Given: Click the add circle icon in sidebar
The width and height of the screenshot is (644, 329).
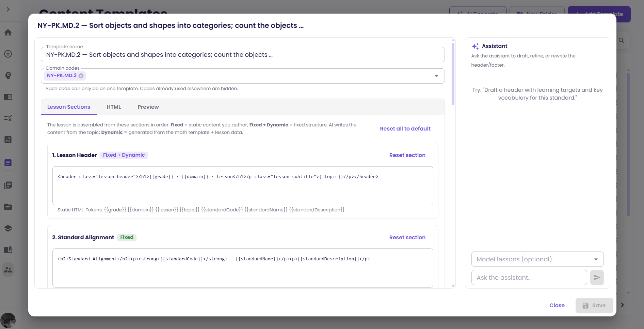Looking at the screenshot, I should (8, 54).
